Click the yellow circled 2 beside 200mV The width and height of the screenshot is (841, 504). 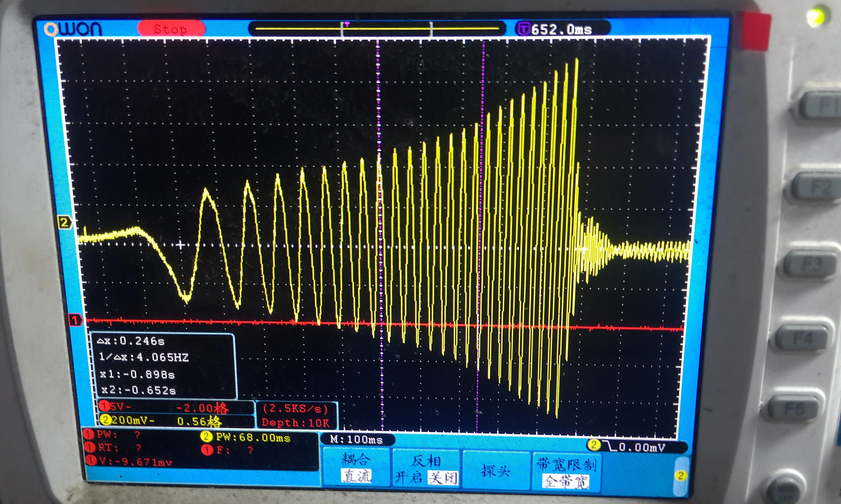[106, 420]
